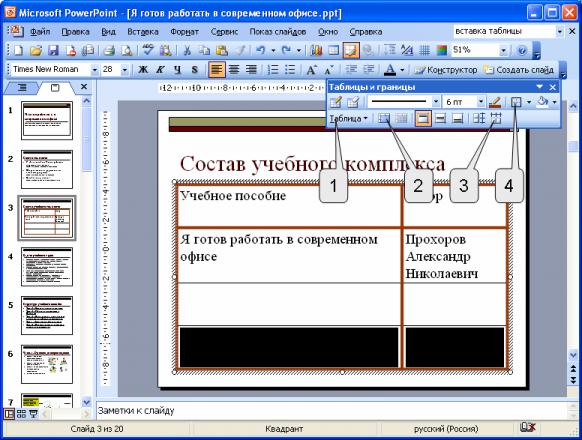The image size is (582, 440).
Task: Open the 6 пт border width dropdown
Action: 481,102
